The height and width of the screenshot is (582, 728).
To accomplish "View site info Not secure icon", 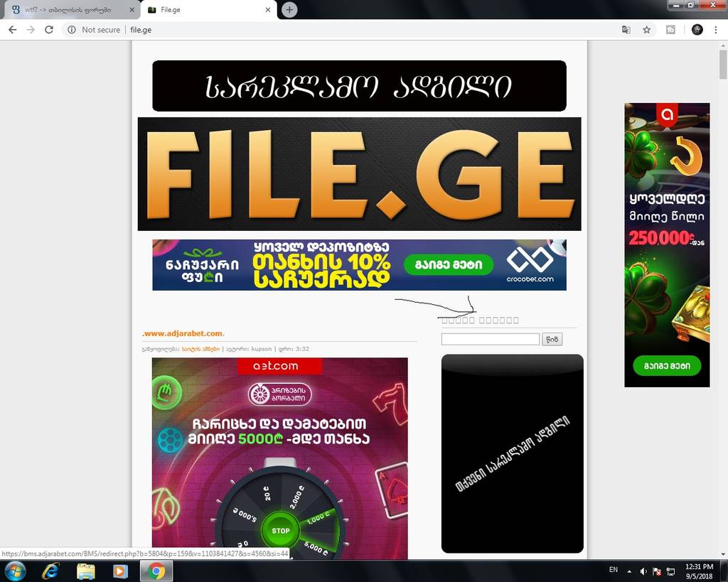I will pos(72,30).
